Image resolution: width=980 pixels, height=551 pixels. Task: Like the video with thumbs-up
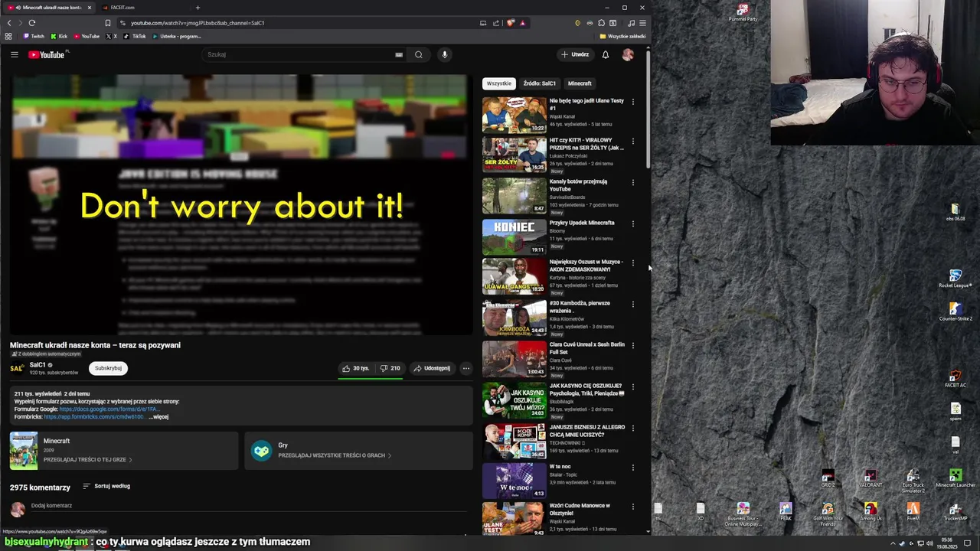355,368
